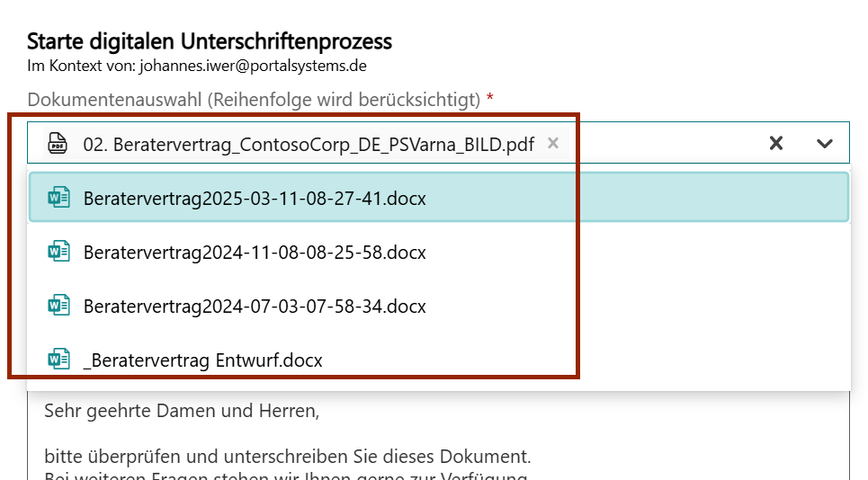868x480 pixels.
Task: Click the Word icon next to Beratervertrag2025-03-11
Action: (x=59, y=198)
